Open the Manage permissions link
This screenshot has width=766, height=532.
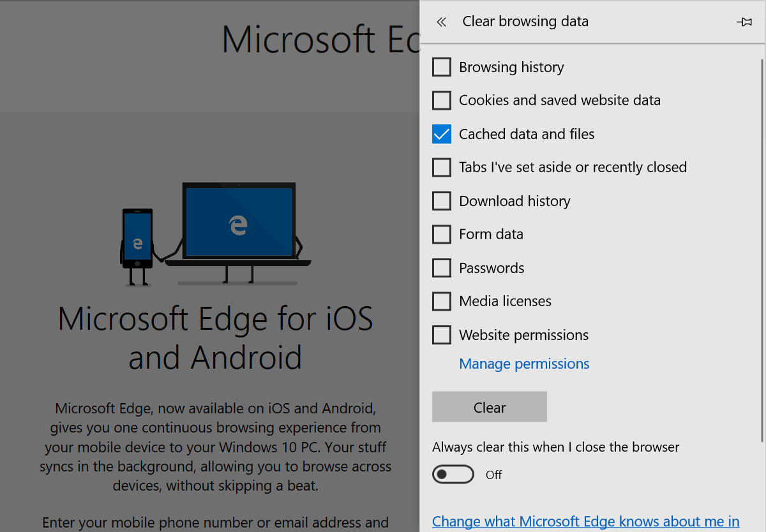point(524,364)
